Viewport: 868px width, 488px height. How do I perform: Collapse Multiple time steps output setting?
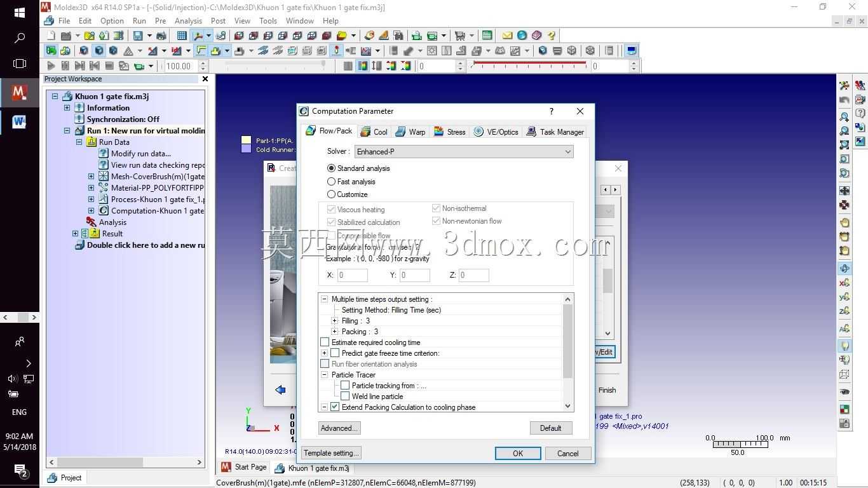[324, 299]
